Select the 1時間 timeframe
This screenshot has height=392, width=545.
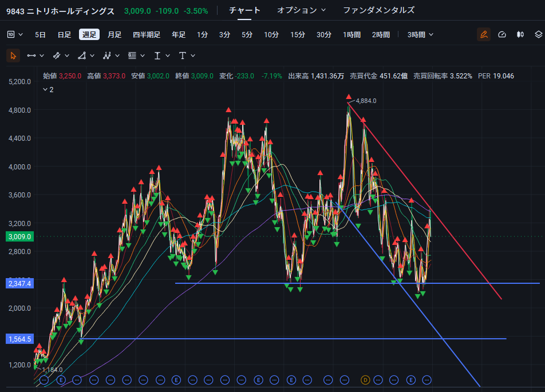tap(352, 35)
